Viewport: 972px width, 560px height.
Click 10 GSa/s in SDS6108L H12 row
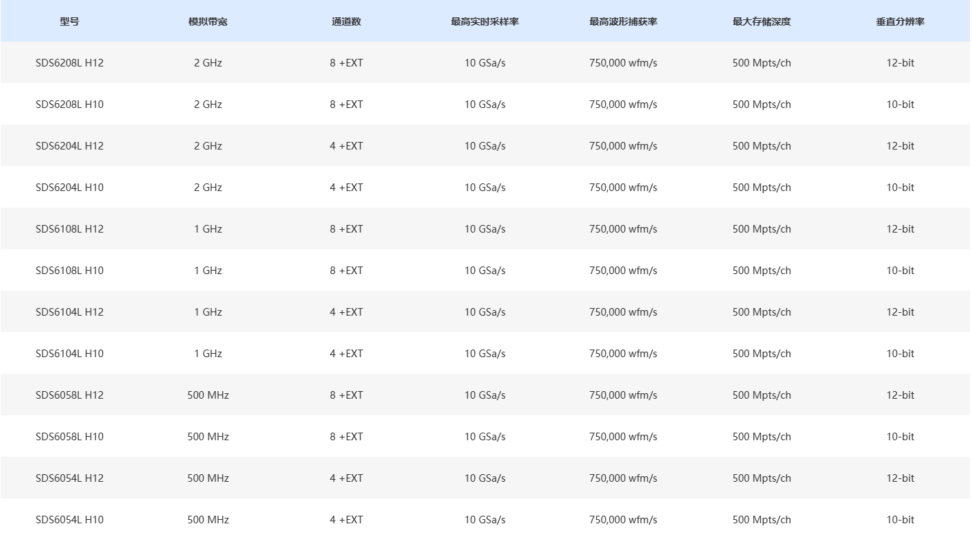[x=485, y=229]
